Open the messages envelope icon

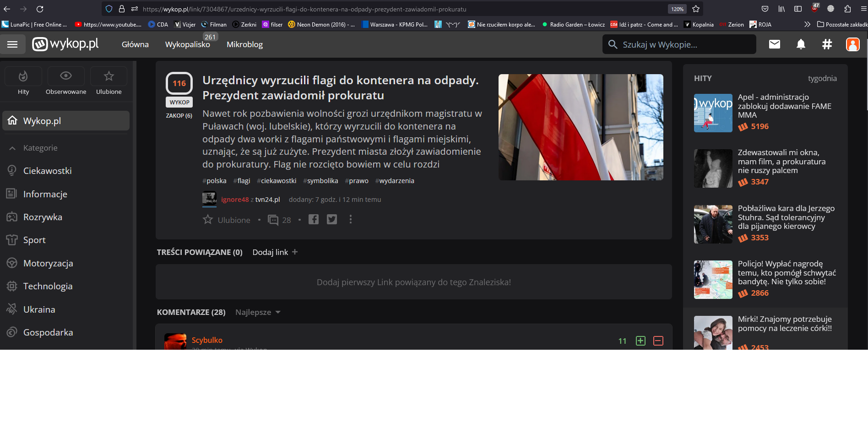(x=774, y=44)
